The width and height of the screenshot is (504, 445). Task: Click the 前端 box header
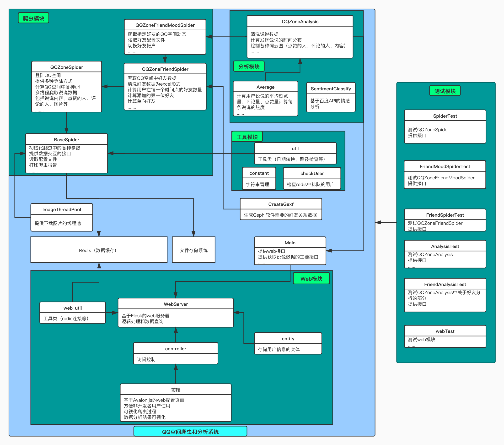tap(176, 390)
